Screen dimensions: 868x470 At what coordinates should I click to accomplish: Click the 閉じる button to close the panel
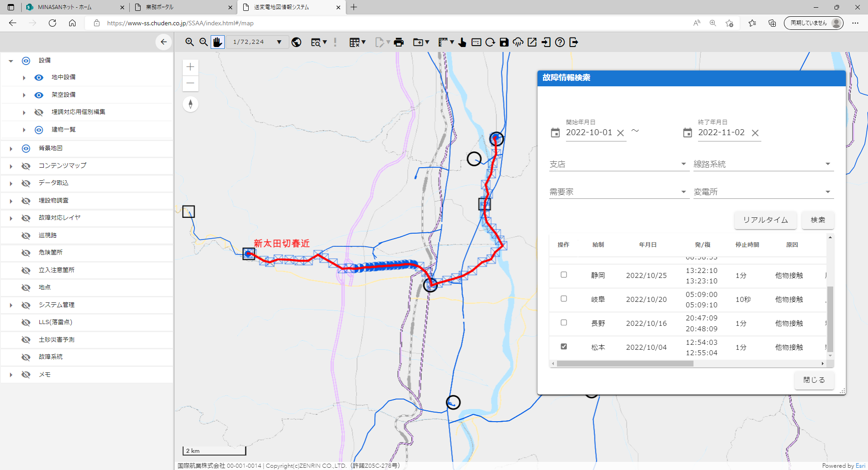[x=814, y=380]
